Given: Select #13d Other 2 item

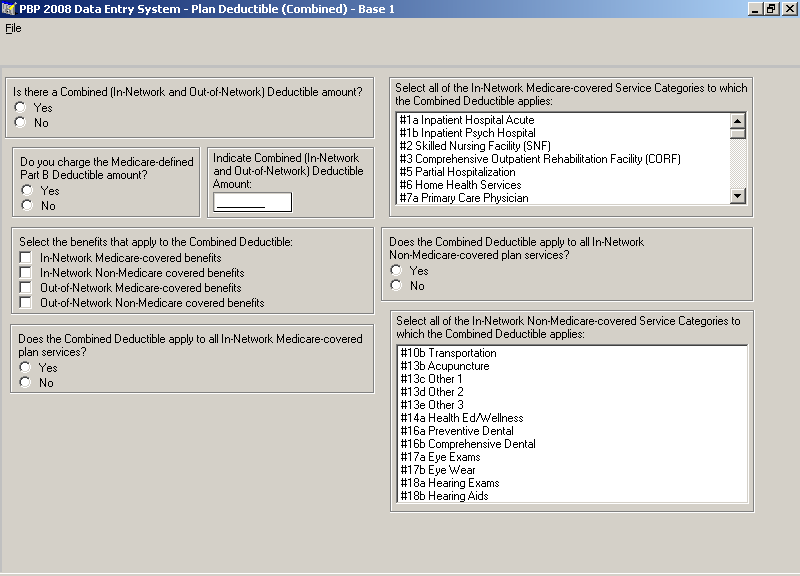Looking at the screenshot, I should click(572, 392).
